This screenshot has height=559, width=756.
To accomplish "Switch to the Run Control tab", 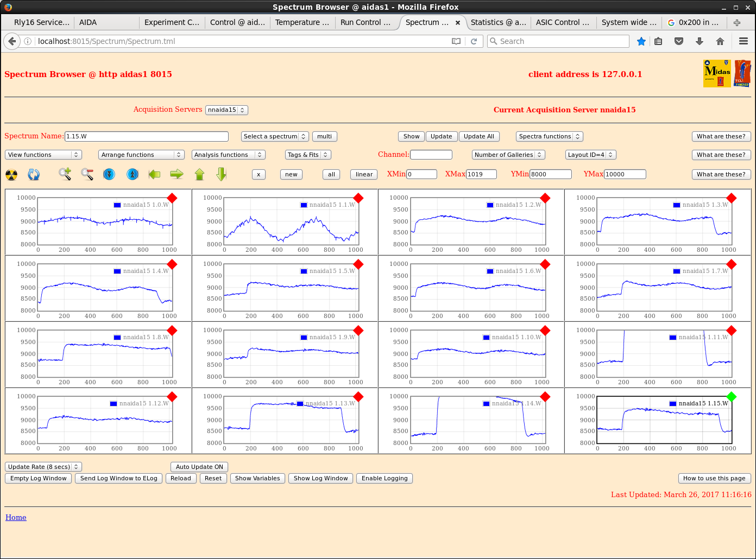I will tap(366, 22).
